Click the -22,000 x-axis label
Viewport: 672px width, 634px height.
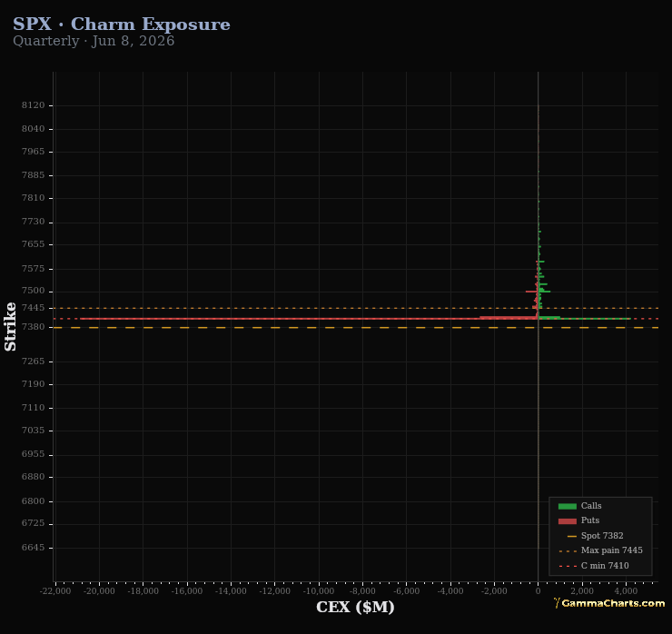coord(55,591)
